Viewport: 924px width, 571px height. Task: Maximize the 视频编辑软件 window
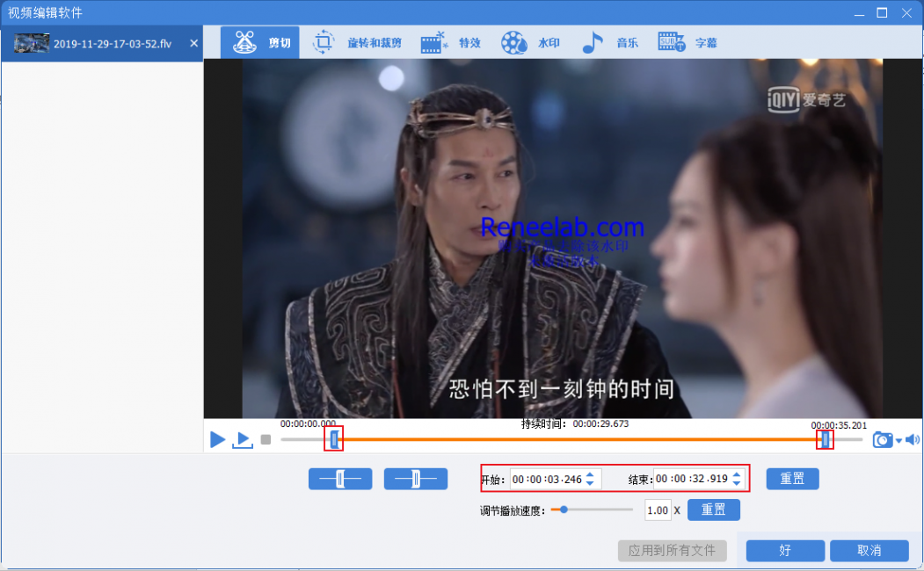(882, 13)
